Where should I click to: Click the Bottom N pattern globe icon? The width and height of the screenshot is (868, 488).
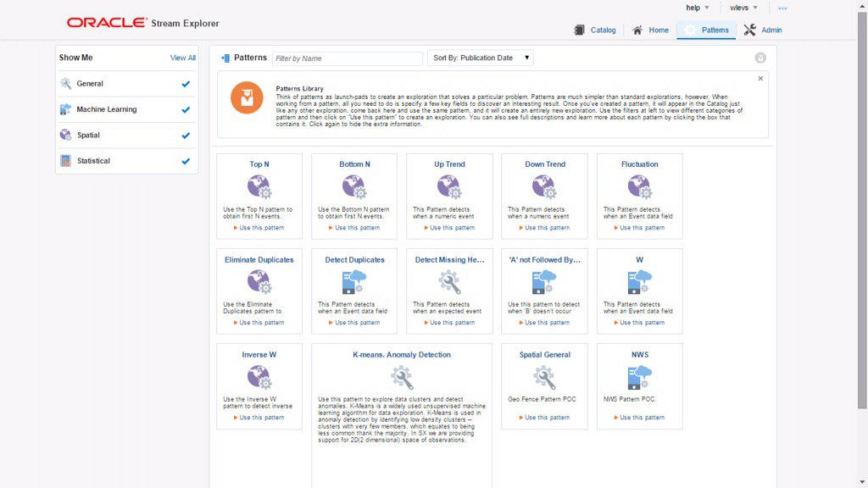click(x=354, y=186)
